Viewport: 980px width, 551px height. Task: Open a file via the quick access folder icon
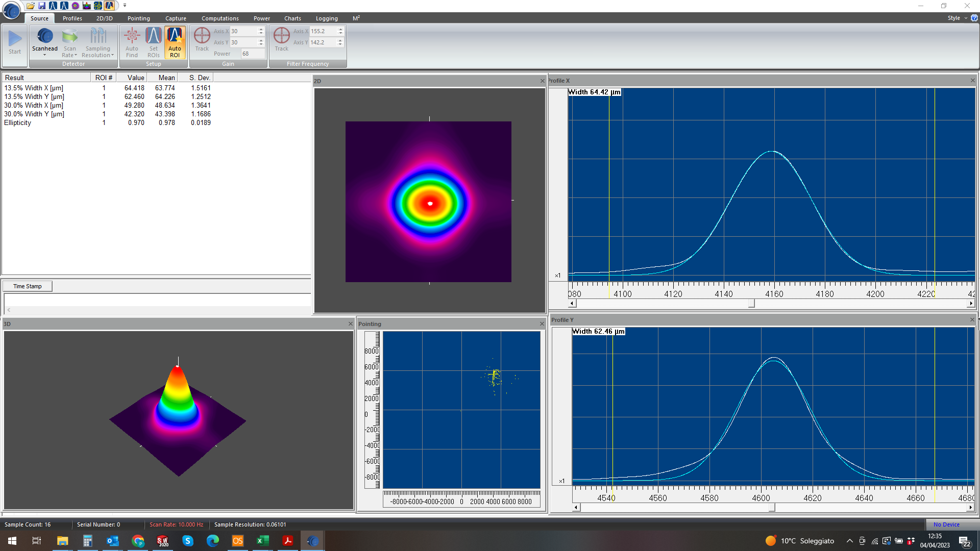click(x=30, y=6)
